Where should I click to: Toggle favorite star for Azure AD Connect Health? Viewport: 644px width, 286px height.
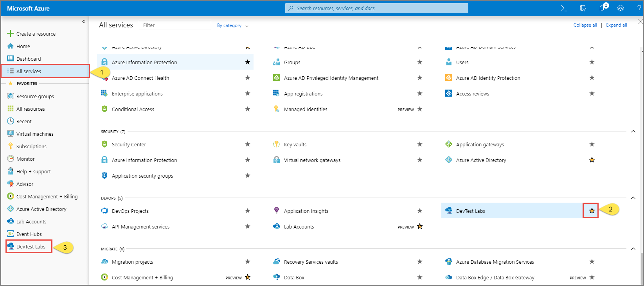click(248, 78)
